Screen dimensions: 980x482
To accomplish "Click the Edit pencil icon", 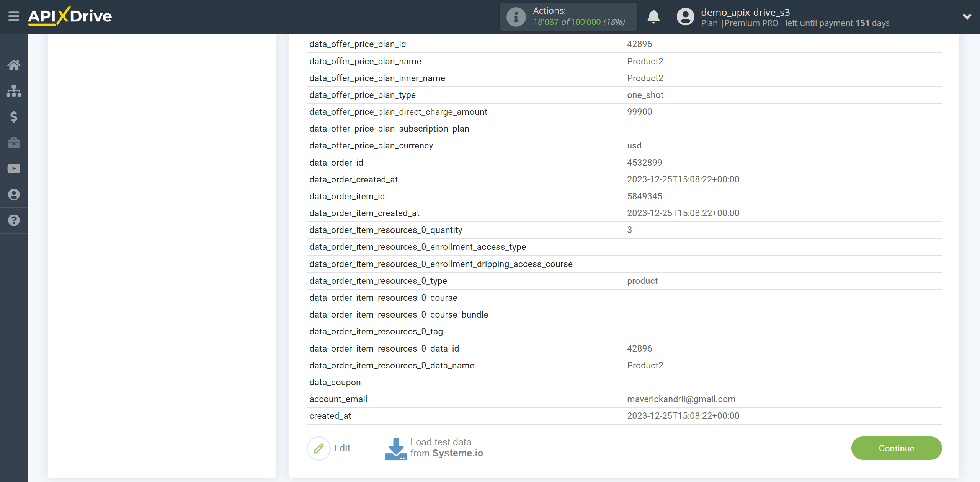I will pyautogui.click(x=318, y=448).
